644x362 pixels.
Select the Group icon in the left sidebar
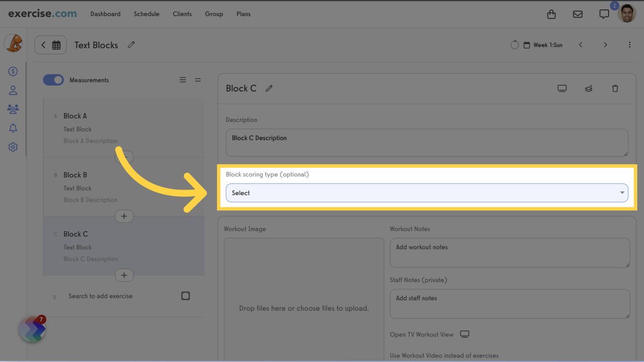pos(13,109)
